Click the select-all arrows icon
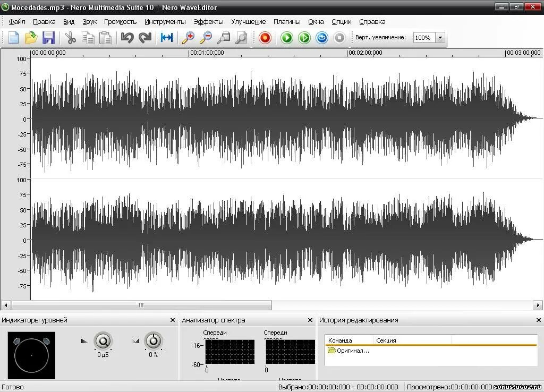Viewport: 544px width, 392px height. click(x=166, y=38)
